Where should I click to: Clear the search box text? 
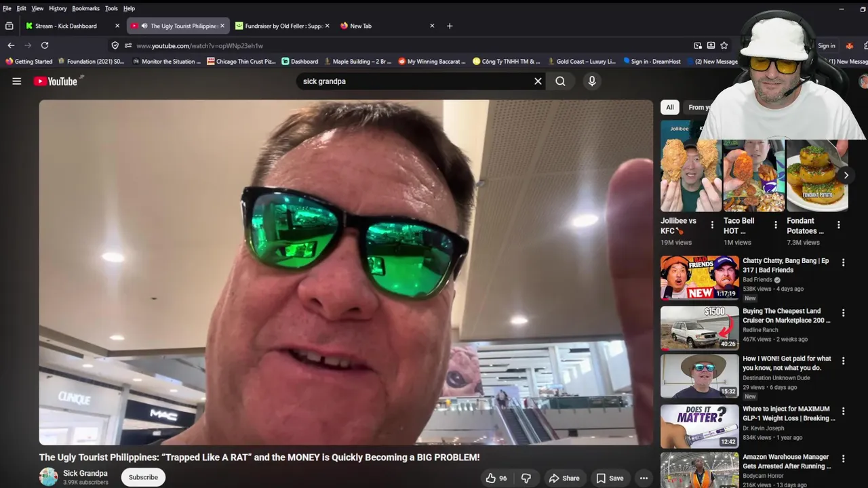(538, 81)
